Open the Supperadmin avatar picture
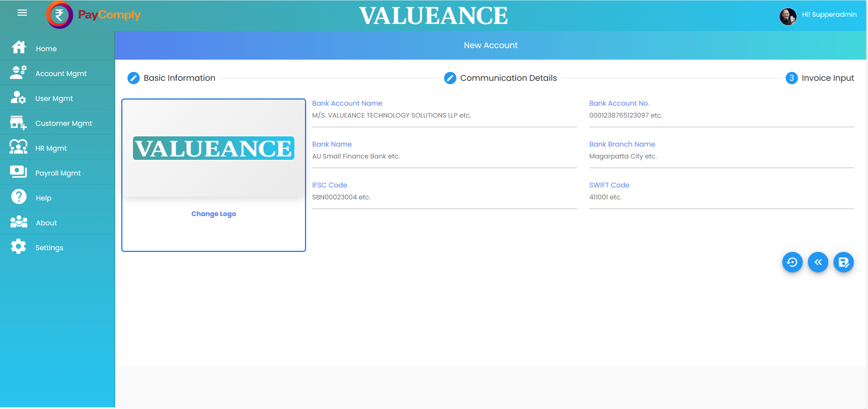 click(788, 16)
